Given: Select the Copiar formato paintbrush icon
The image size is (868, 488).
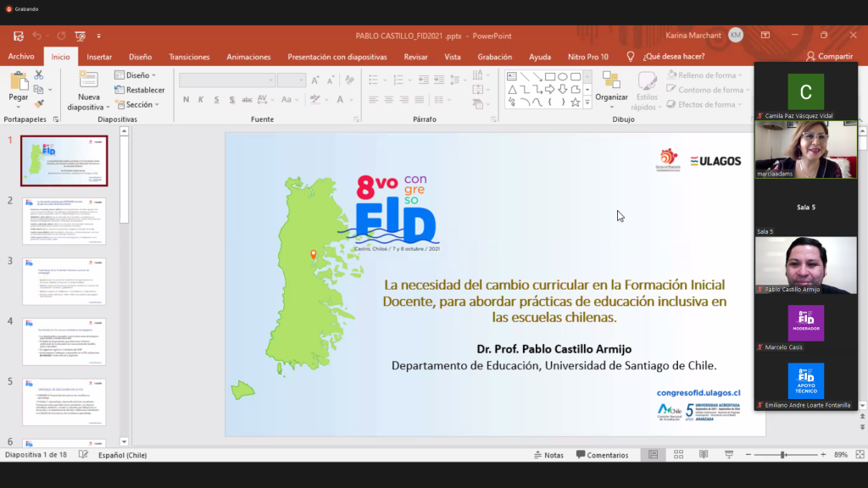Looking at the screenshot, I should coord(38,103).
